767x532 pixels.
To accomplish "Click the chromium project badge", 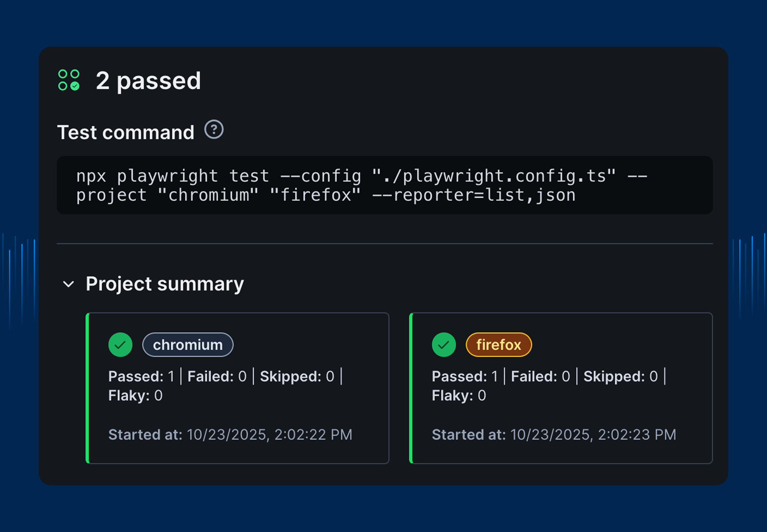I will tap(188, 345).
